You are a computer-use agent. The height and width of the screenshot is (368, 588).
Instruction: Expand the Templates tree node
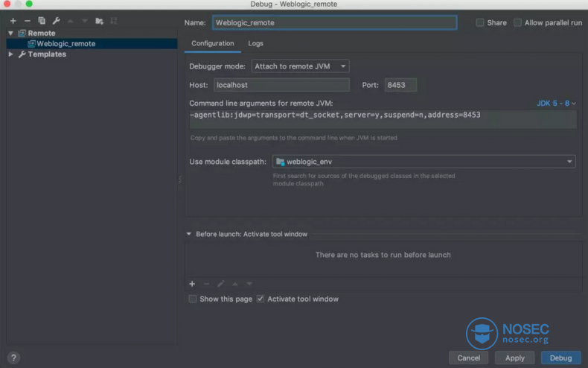click(11, 54)
